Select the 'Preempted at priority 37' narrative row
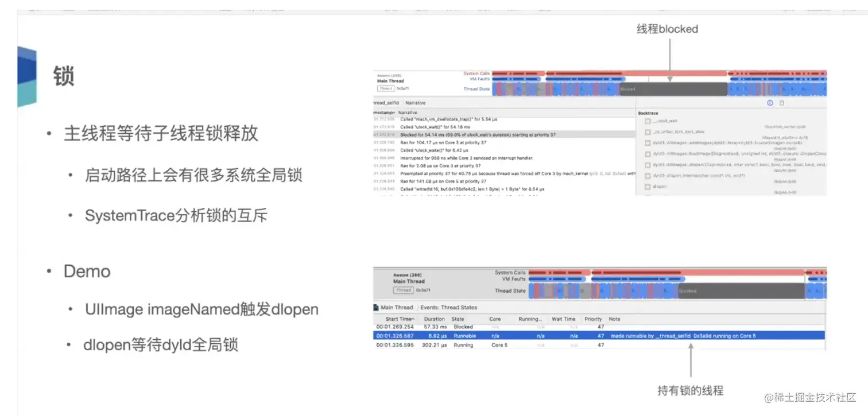 pos(505,173)
